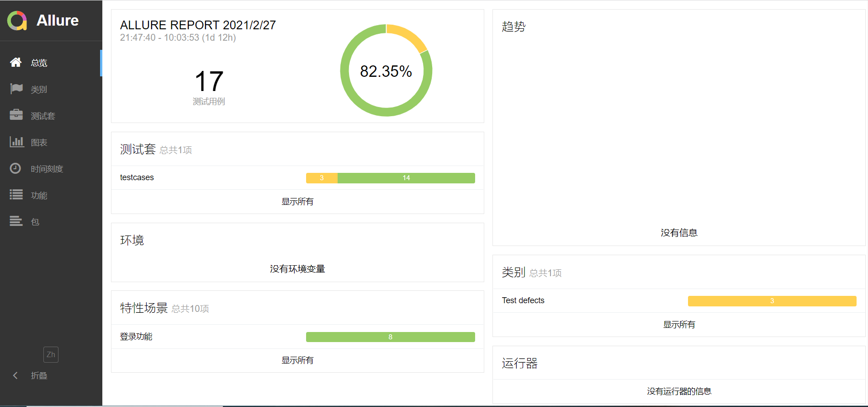Click the clock icon for 时间刻度
Viewport: 868px width, 407px height.
point(16,168)
